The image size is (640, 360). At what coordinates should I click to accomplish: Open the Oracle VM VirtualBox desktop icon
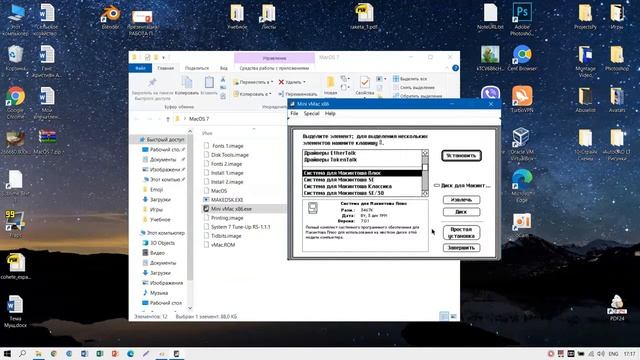(522, 142)
